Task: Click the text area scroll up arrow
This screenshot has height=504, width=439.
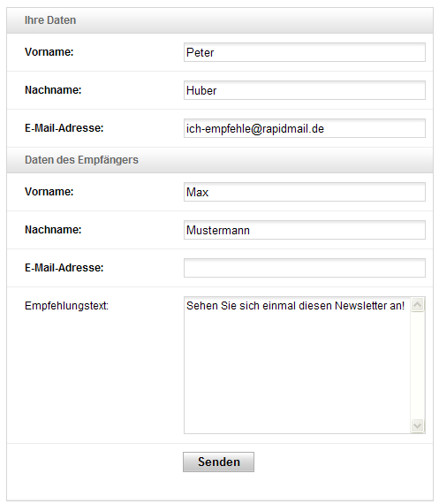Action: pyautogui.click(x=418, y=305)
